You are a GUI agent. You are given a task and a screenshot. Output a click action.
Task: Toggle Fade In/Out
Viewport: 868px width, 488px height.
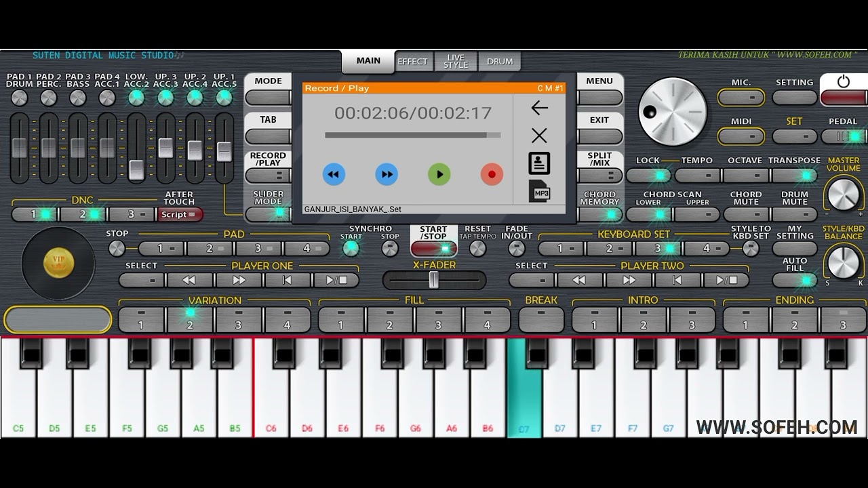(517, 248)
